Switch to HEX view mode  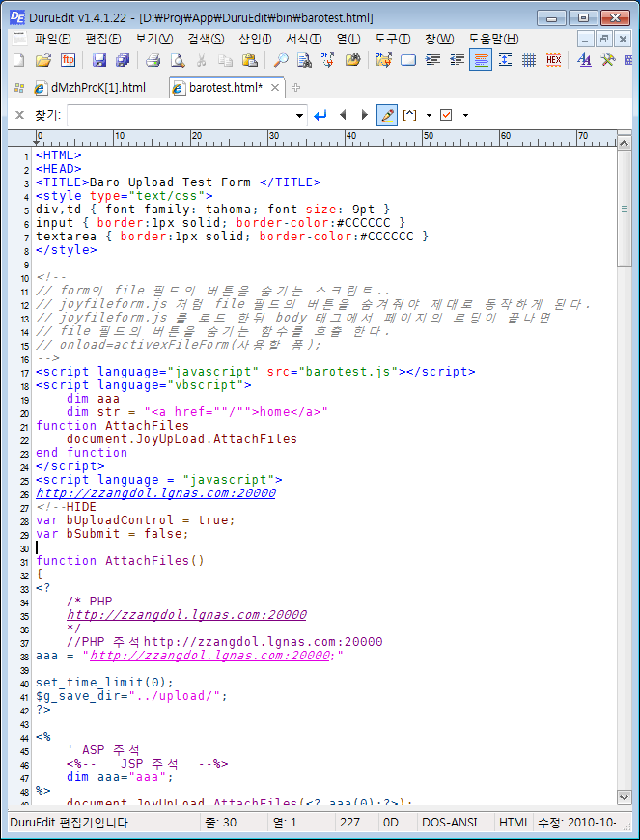(554, 60)
